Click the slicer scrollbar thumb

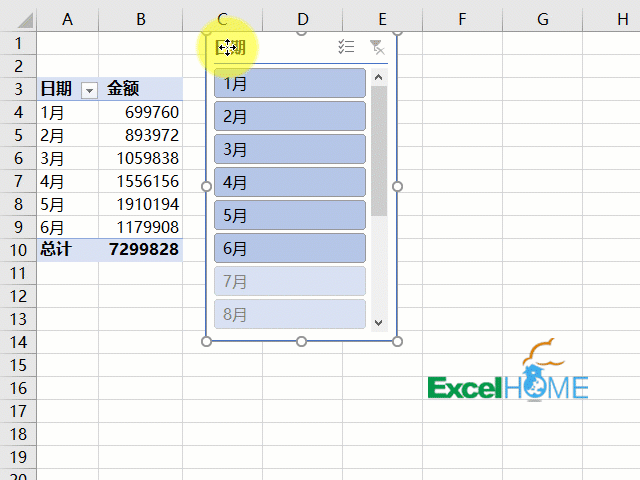coord(379,151)
